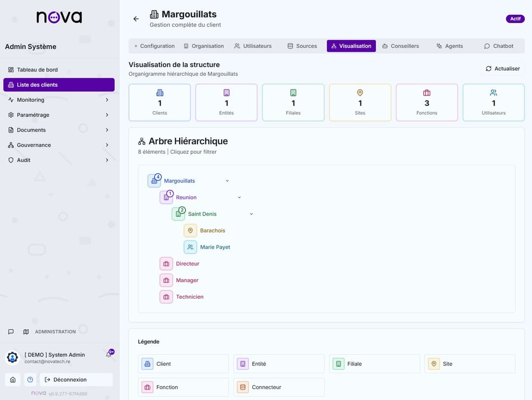Open the notification bell icon
Viewport: 532px width, 400px height.
[x=109, y=355]
